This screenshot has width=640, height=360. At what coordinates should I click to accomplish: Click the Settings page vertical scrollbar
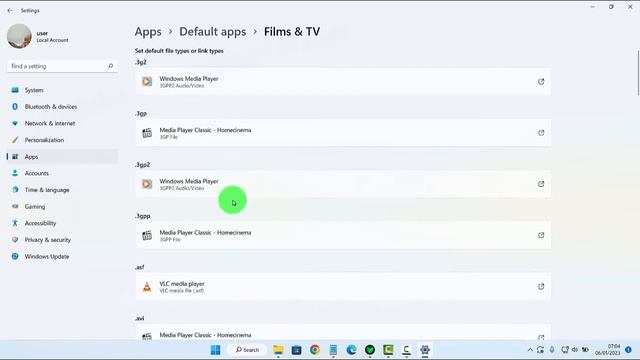pos(638,73)
